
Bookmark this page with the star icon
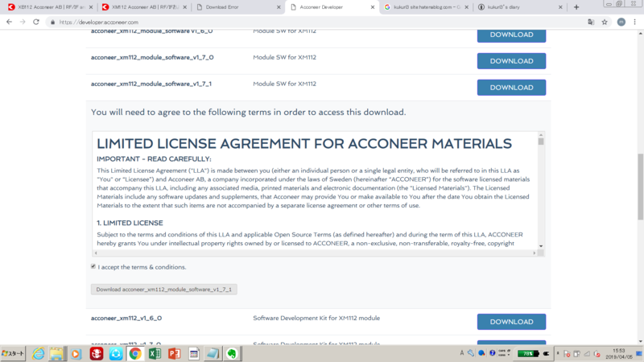[605, 23]
